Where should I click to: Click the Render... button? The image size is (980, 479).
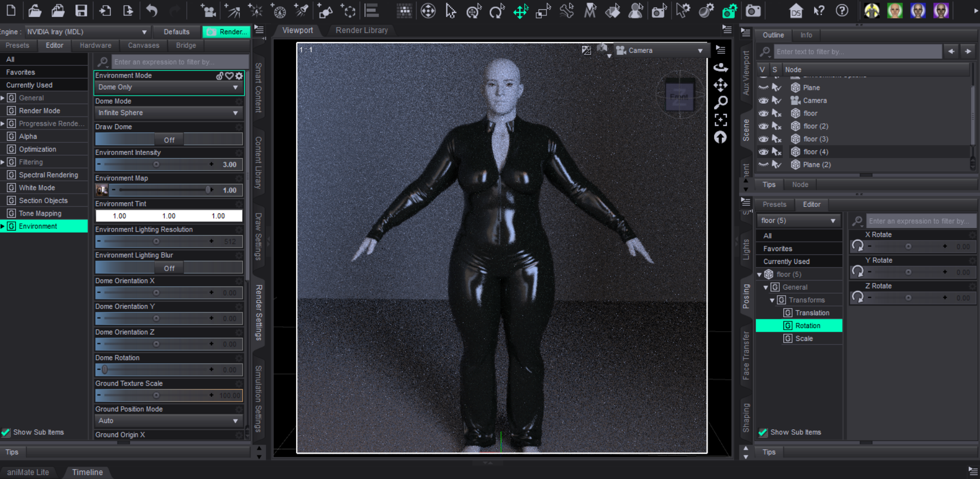[226, 32]
